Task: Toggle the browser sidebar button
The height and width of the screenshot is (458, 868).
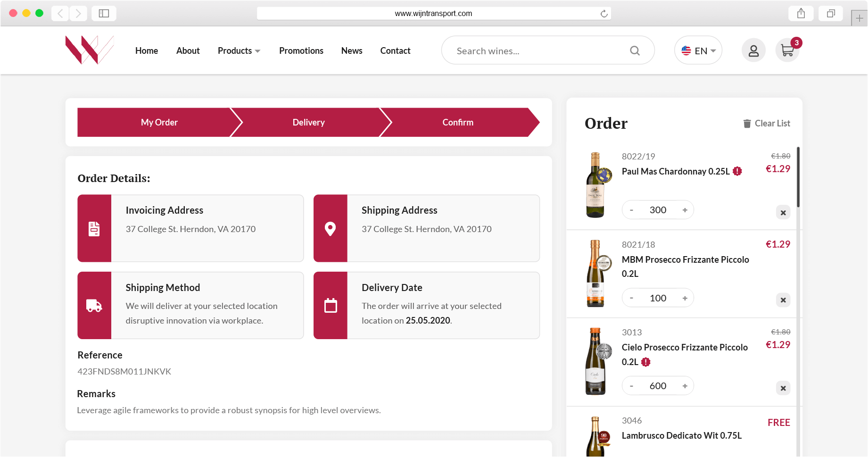Action: coord(104,13)
